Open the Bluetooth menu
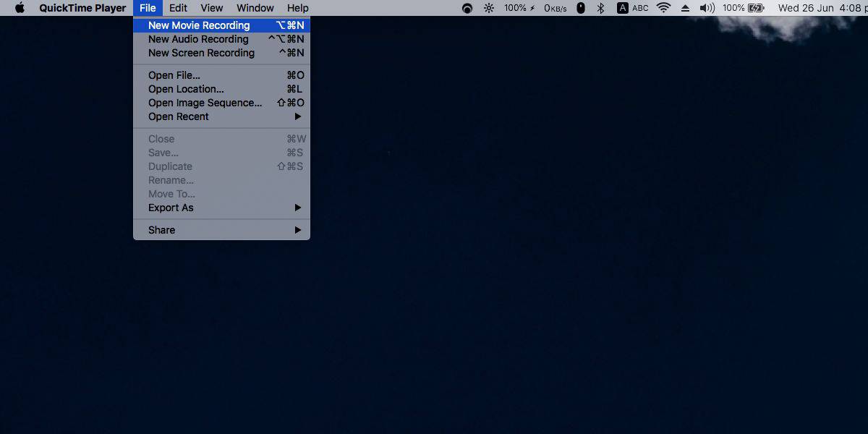The width and height of the screenshot is (868, 434). (x=600, y=8)
